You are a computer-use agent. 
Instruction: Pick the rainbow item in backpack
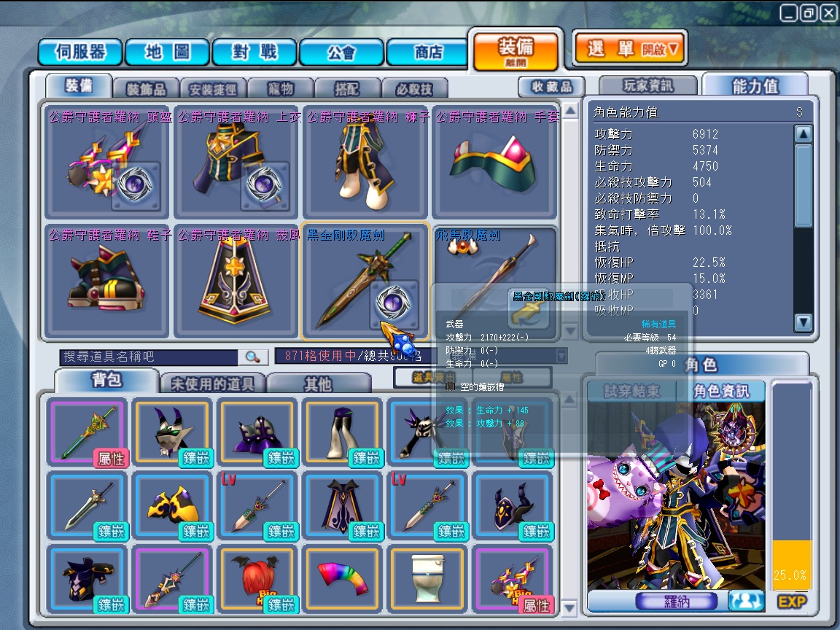pos(343,579)
